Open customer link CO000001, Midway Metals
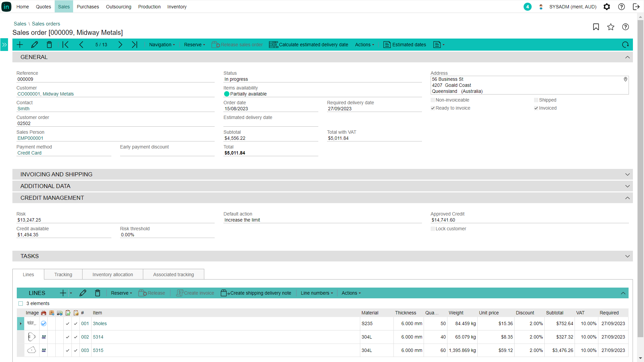 click(x=46, y=94)
